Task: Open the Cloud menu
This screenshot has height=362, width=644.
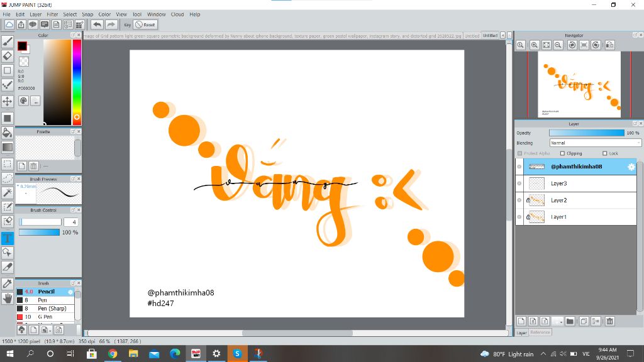Action: (x=177, y=14)
